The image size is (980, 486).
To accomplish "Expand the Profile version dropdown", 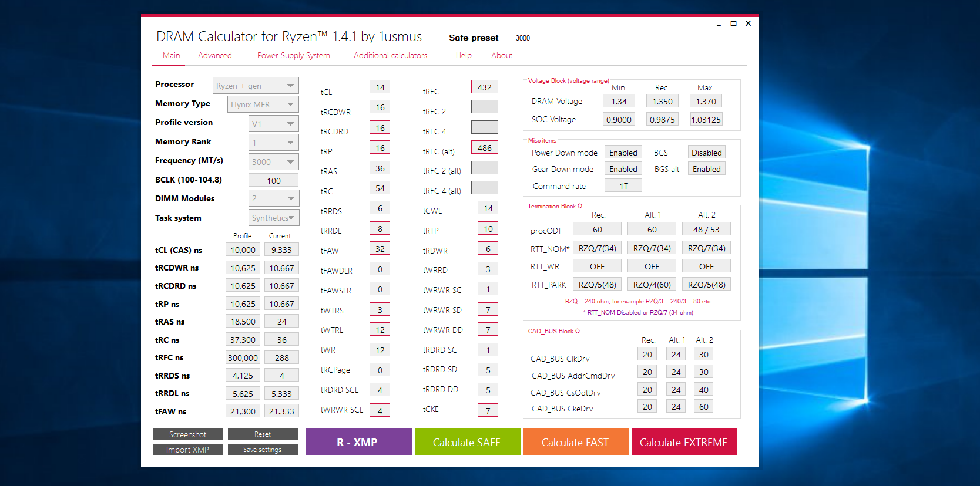I will [274, 124].
